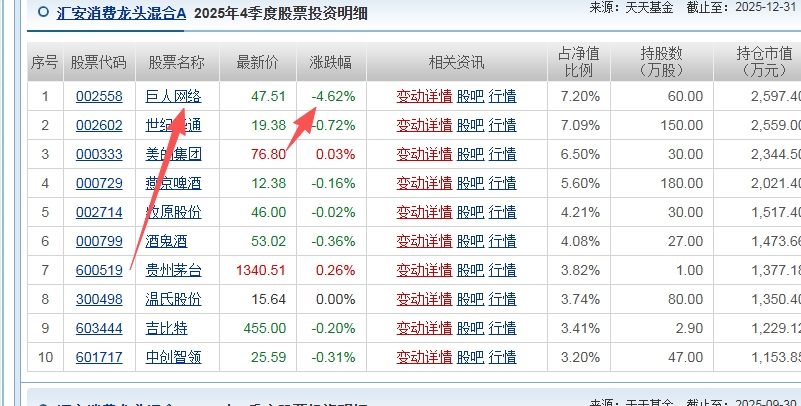Open stock code 000799 link
This screenshot has height=406, width=801.
[99, 241]
